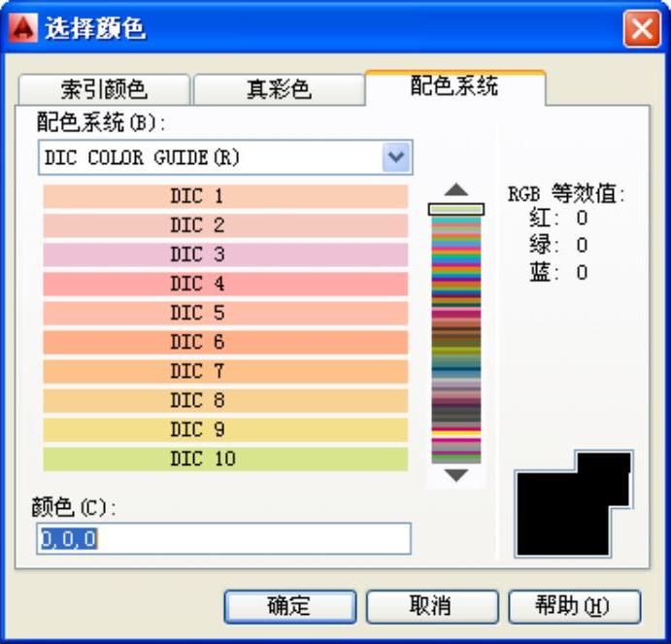Select the DIC 7 color swatch
Screen dimensions: 671x644
pyautogui.click(x=225, y=371)
